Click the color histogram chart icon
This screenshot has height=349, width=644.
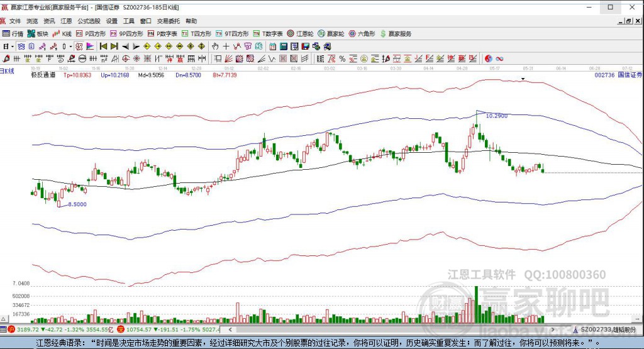click(x=90, y=47)
